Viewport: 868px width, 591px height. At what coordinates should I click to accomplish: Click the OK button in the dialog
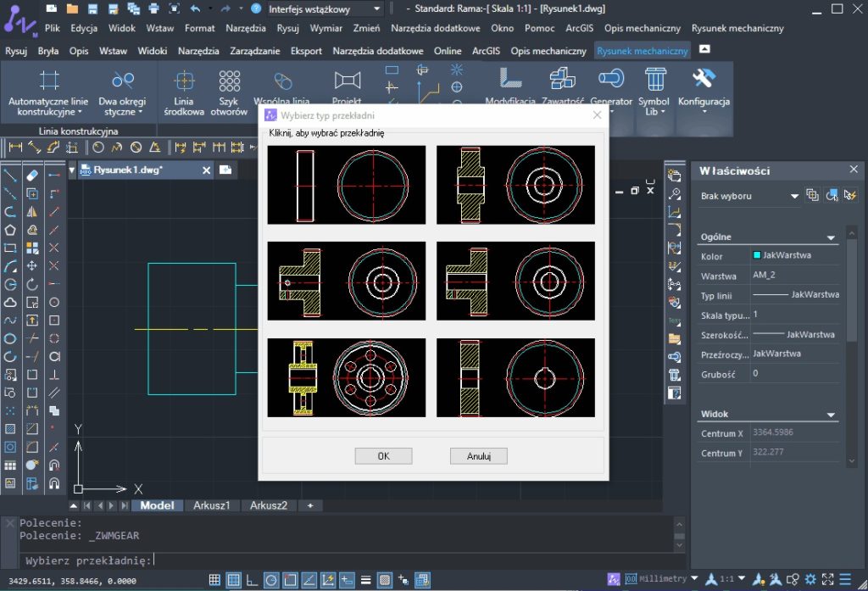(x=383, y=456)
